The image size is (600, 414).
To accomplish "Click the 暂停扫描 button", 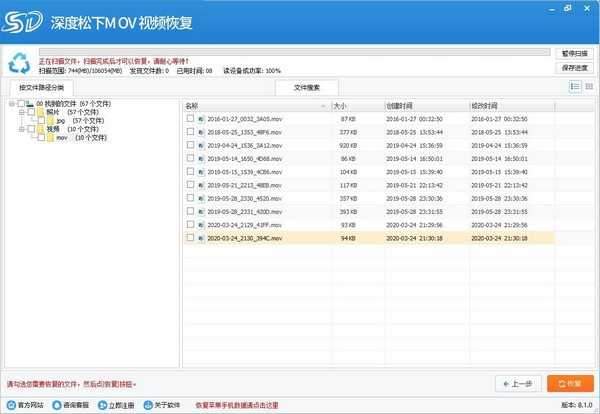I will point(574,54).
